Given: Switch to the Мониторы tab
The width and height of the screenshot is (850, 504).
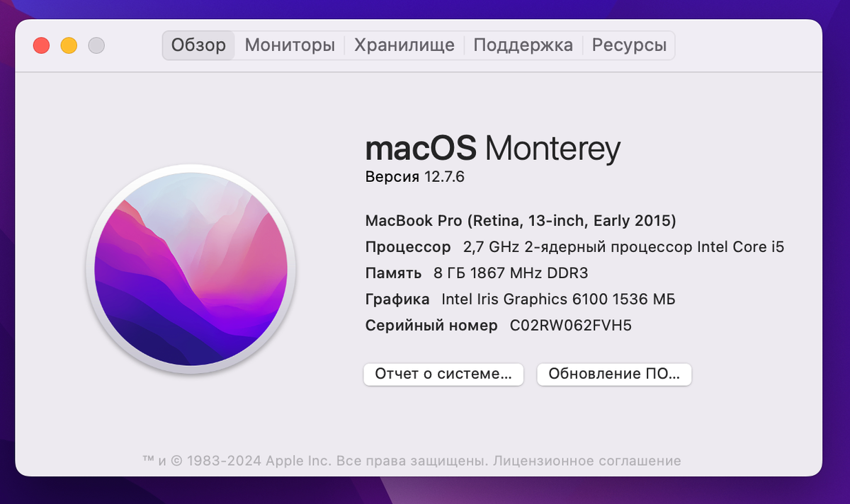Looking at the screenshot, I should point(289,45).
